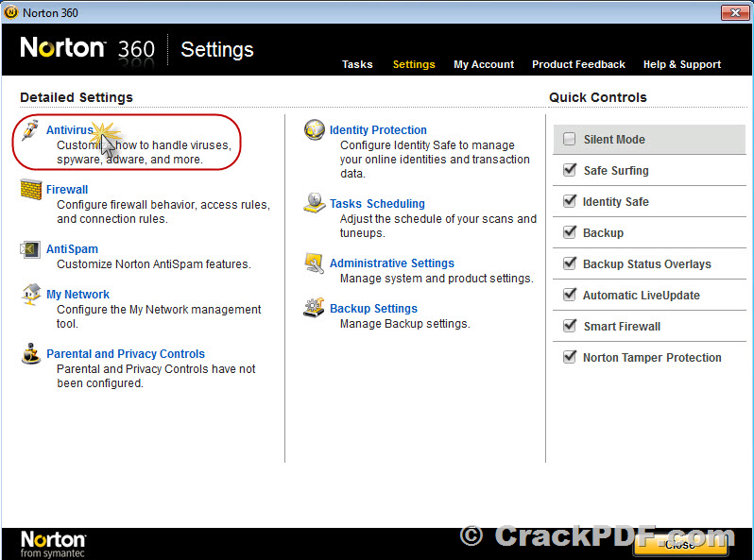Screen dimensions: 754x560
Task: Click the Backup Settings gear icon
Action: coord(314,308)
